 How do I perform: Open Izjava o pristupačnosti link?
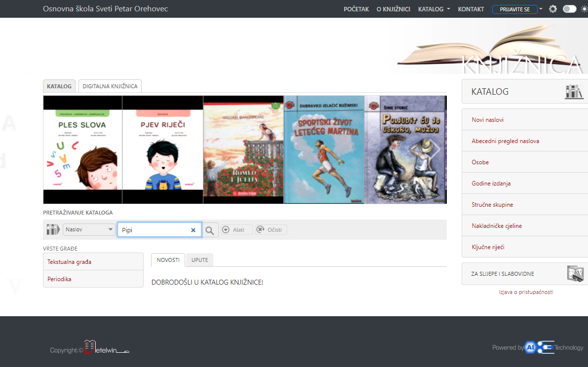click(x=526, y=292)
